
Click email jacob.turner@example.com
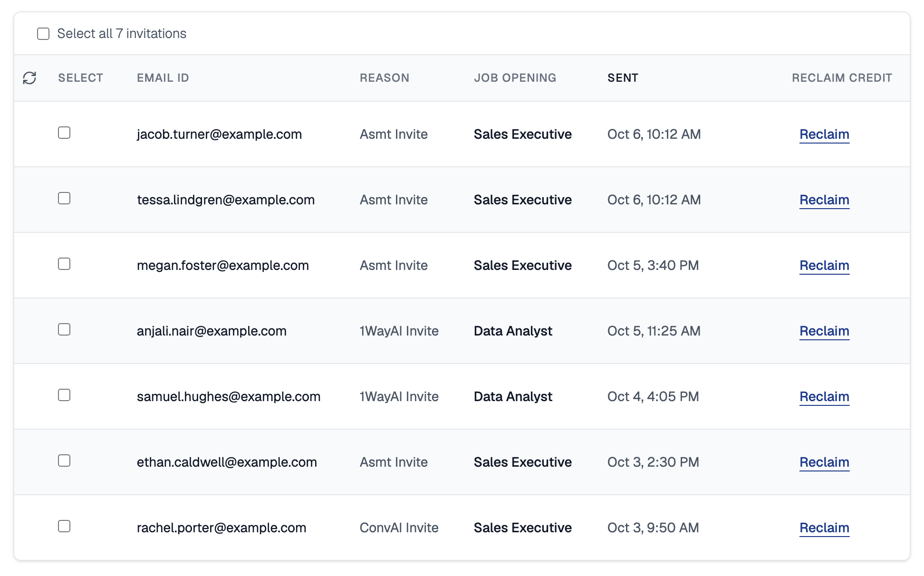220,134
